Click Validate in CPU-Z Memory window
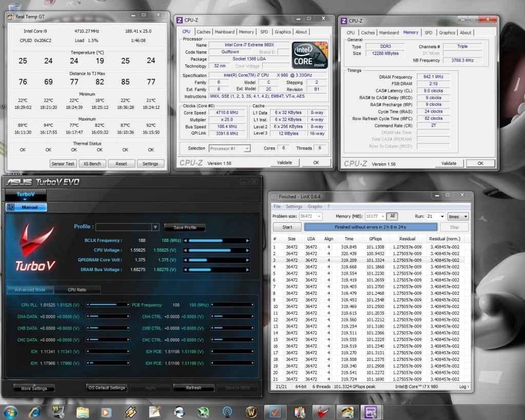 pyautogui.click(x=449, y=163)
